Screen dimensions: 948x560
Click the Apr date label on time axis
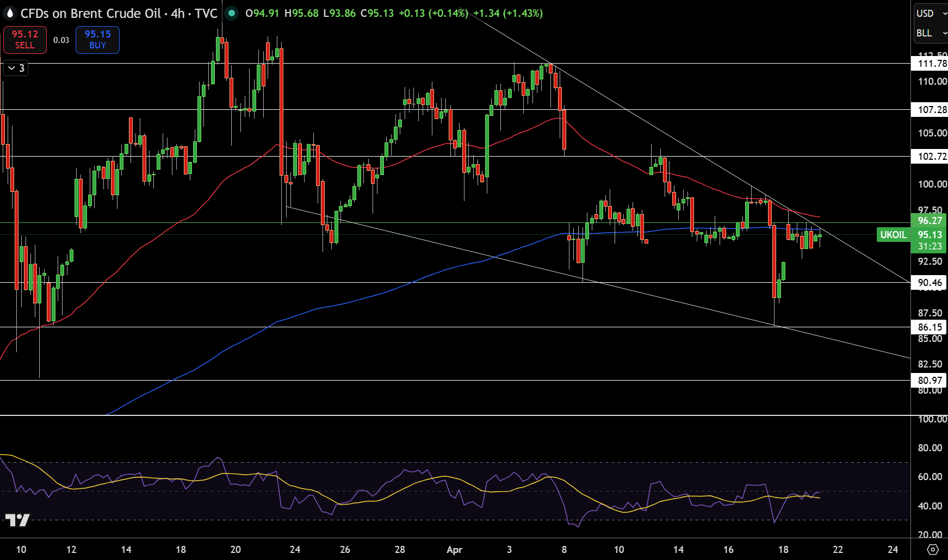454,550
